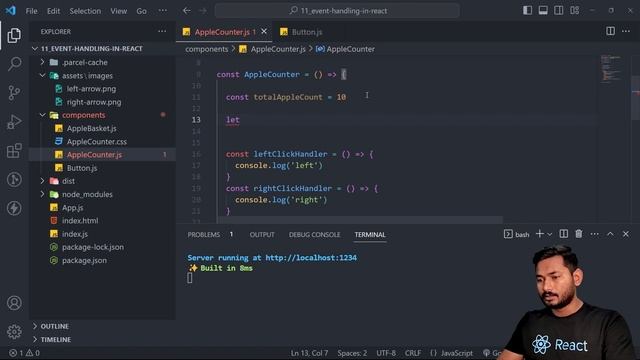Switch to the Problems panel tab
The width and height of the screenshot is (640, 360).
[x=204, y=235]
